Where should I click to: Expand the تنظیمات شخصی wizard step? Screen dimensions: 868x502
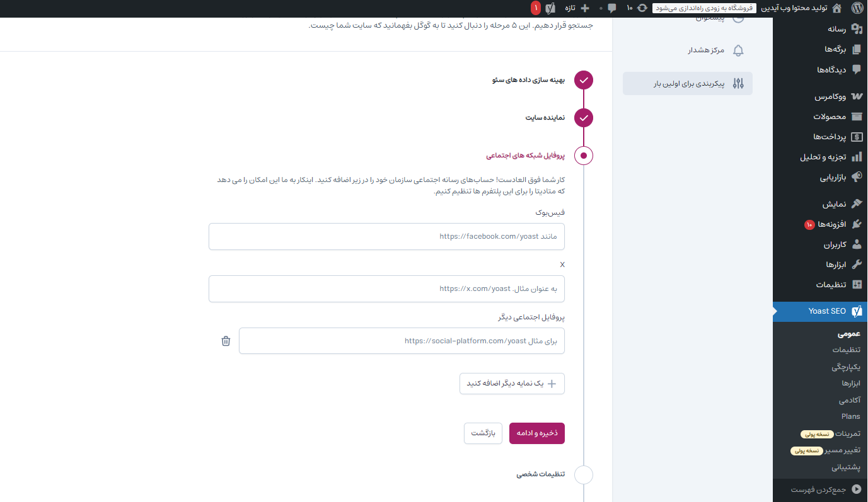(x=583, y=475)
